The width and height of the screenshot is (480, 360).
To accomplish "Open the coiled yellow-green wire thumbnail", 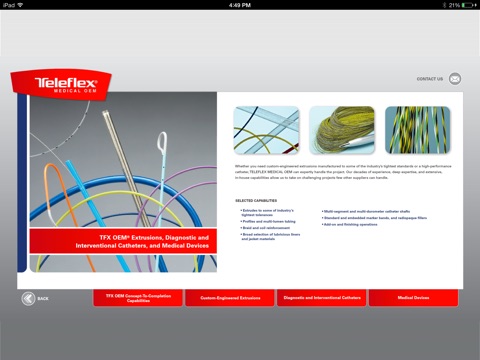I will pos(342,130).
